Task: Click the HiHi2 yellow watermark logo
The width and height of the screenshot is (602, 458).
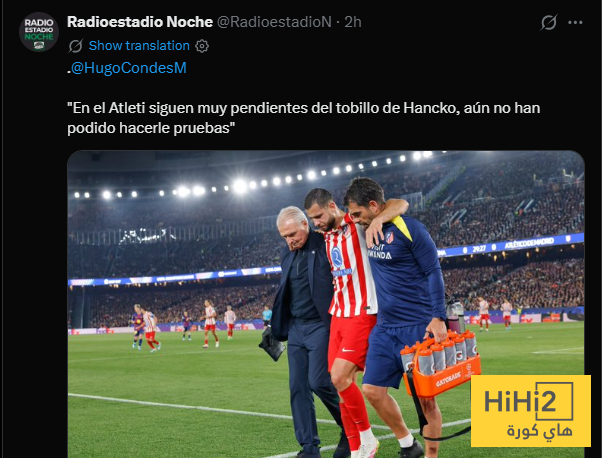Action: [531, 411]
